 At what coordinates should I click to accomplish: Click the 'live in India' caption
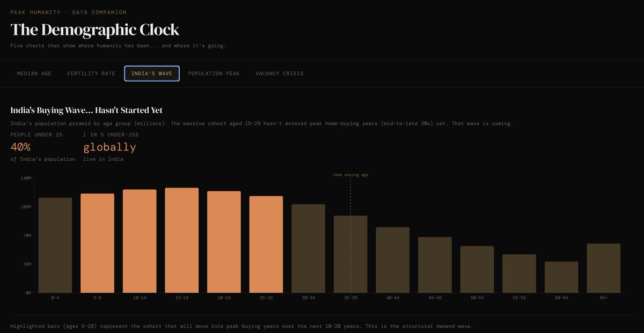103,160
